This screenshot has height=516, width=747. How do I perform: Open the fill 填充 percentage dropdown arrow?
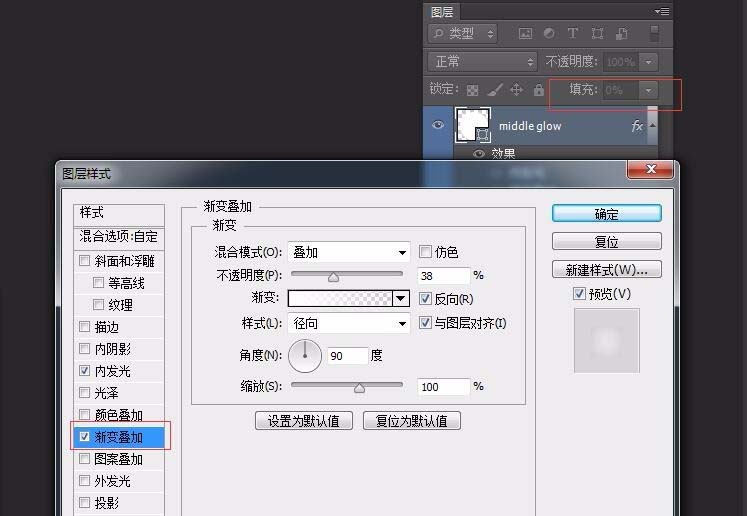[x=650, y=90]
